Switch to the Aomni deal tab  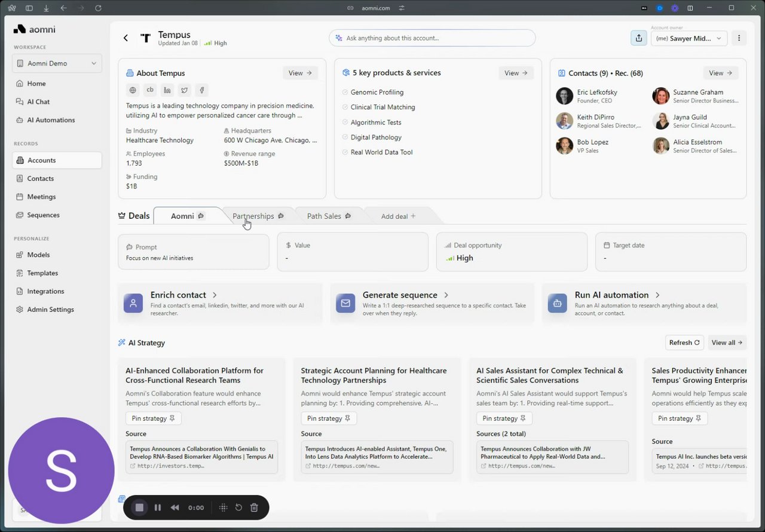188,216
